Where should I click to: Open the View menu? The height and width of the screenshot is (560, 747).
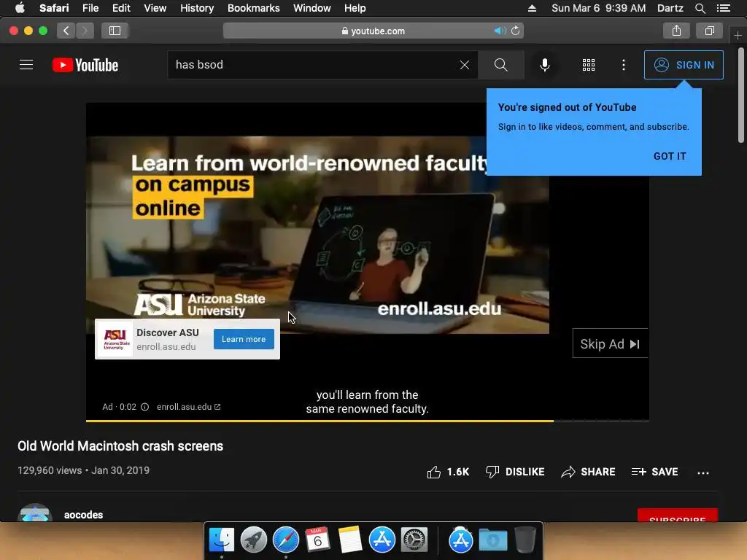[155, 8]
